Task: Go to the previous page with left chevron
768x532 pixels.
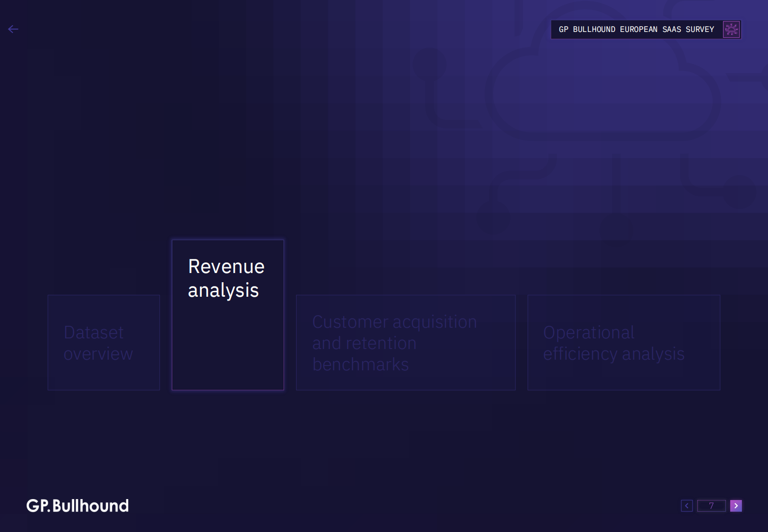Action: [x=687, y=506]
